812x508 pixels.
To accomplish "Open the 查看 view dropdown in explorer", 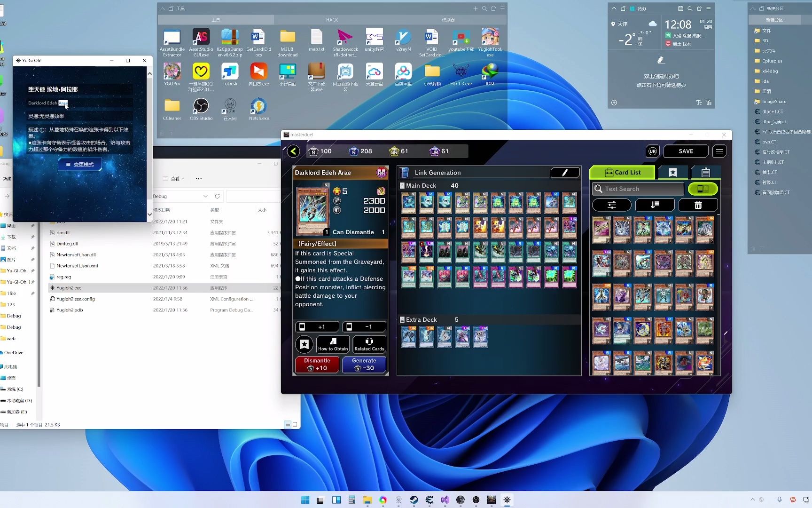I will [x=173, y=178].
